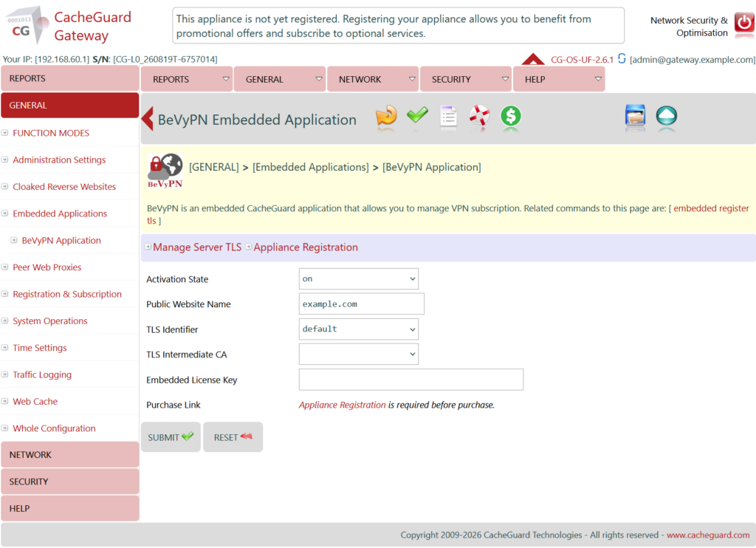Click the BeVyPN logo icon
Viewport: 756px width, 548px height.
point(165,171)
